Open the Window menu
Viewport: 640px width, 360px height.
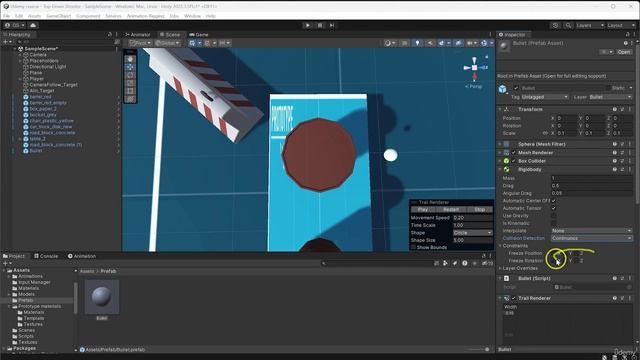(x=192, y=16)
